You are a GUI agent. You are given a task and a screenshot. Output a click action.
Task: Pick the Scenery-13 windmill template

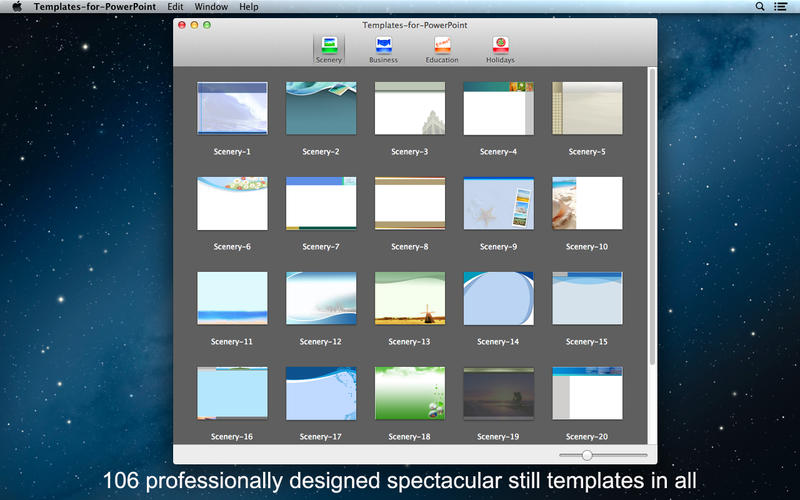(x=410, y=298)
